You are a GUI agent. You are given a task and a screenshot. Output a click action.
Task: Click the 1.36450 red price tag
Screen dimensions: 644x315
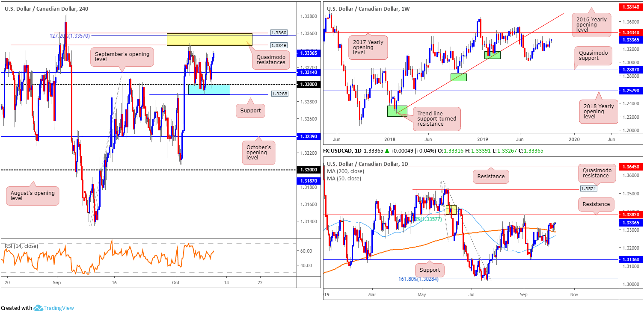pyautogui.click(x=631, y=167)
